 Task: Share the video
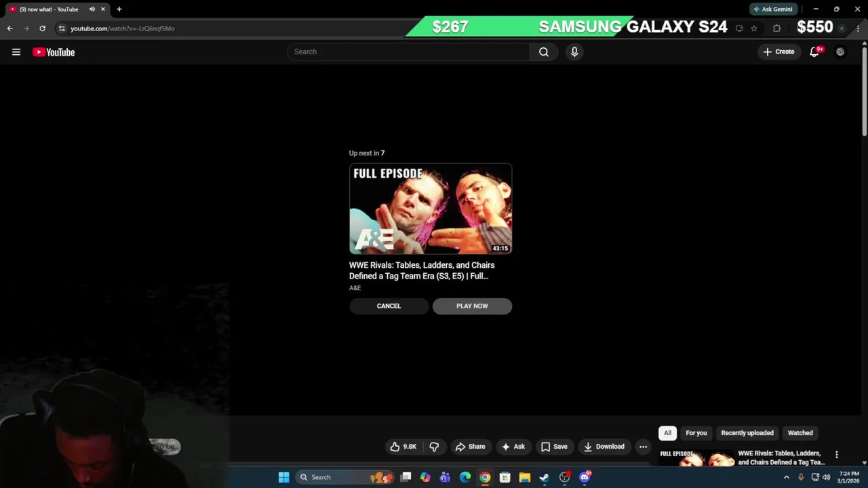tap(470, 447)
